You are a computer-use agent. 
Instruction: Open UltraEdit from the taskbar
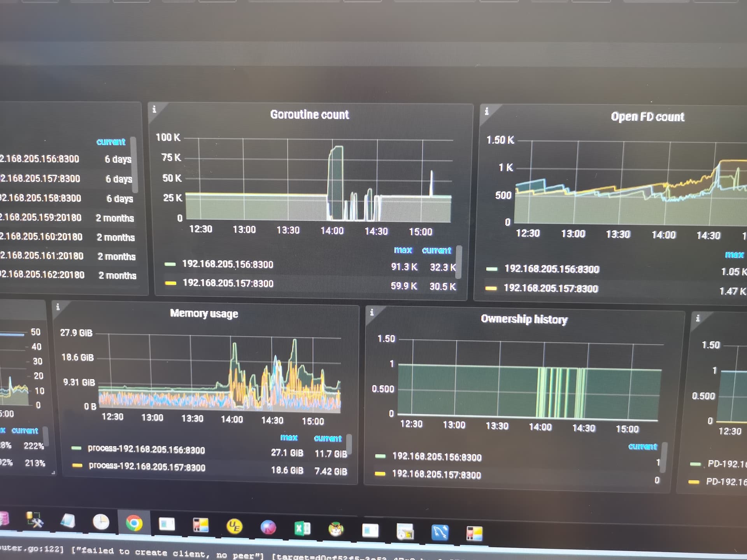[234, 527]
